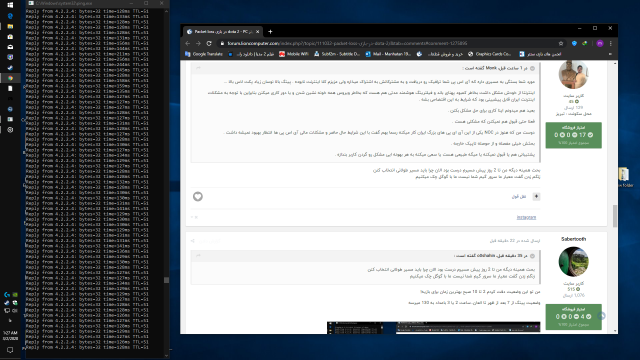Click the plus multiquote button
The height and width of the screenshot is (360, 640).
pyautogui.click(x=536, y=196)
